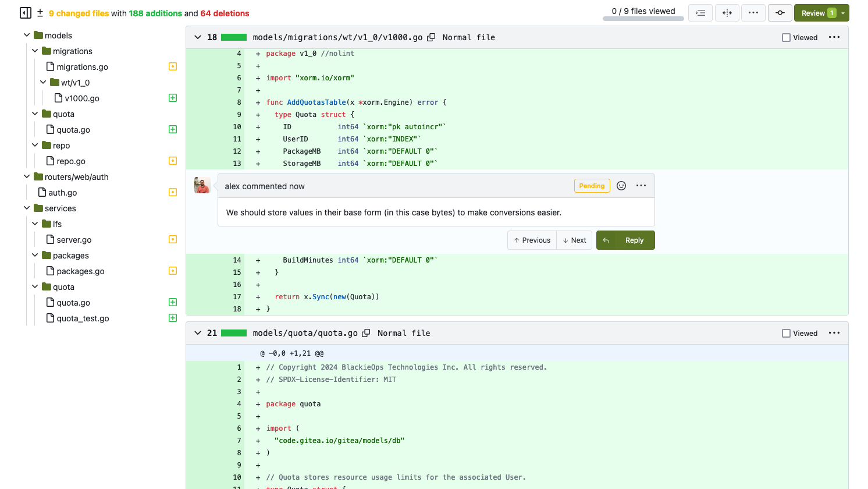
Task: Select the models/quota/quota.go file path
Action: point(305,333)
